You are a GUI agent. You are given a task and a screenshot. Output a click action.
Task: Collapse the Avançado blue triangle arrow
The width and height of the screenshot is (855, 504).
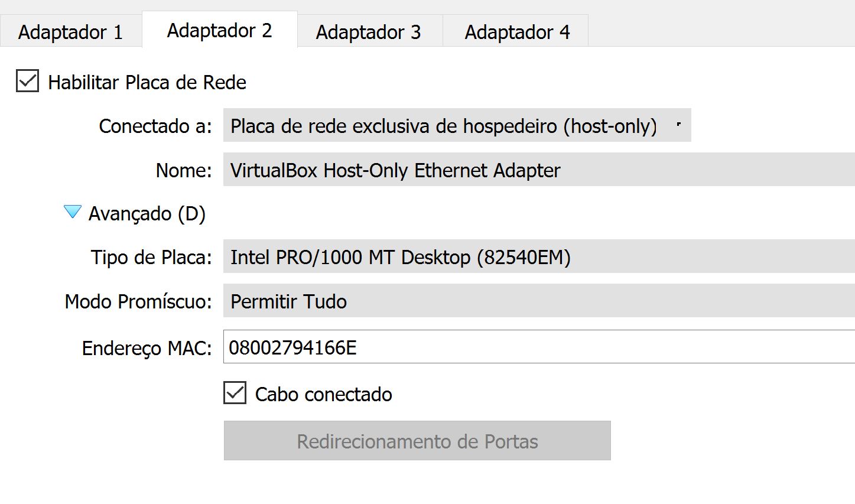pos(72,212)
